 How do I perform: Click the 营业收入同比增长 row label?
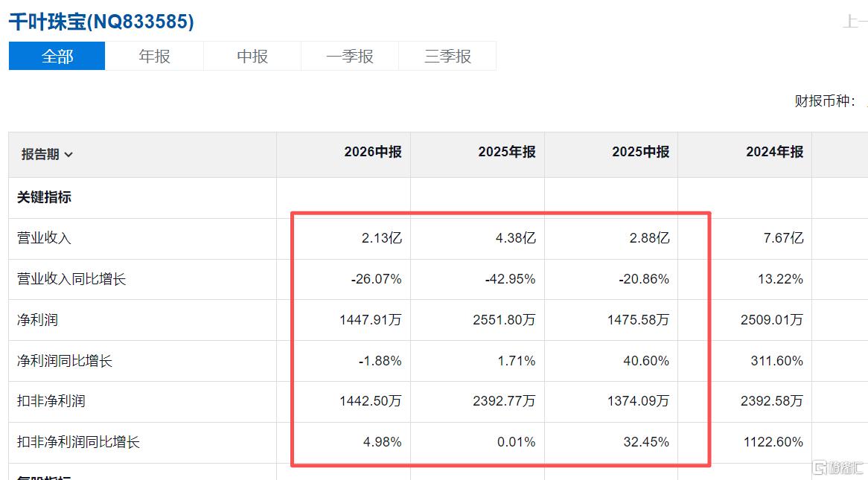pos(71,278)
